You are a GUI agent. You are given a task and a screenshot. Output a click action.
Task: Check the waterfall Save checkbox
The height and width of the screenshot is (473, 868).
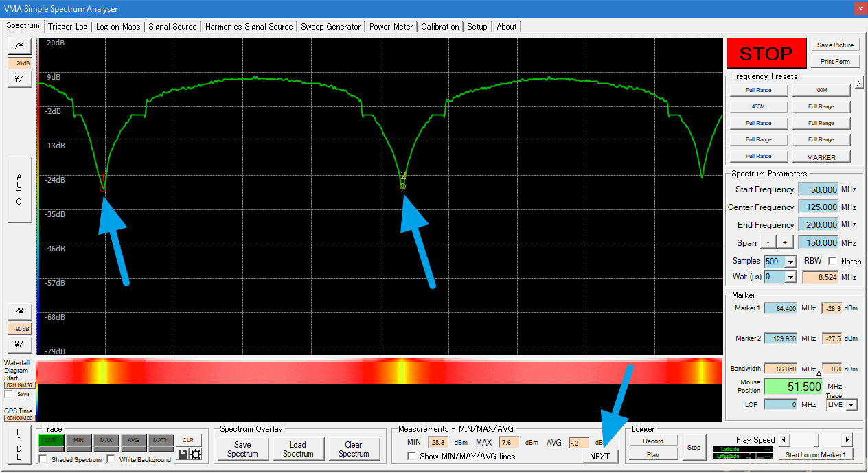point(8,394)
